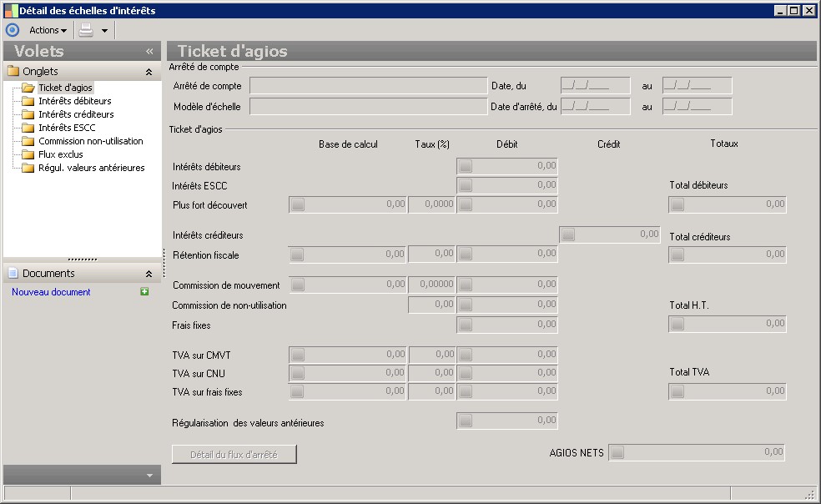Click the printer icon in the toolbar
This screenshot has height=504, width=821.
click(x=86, y=30)
